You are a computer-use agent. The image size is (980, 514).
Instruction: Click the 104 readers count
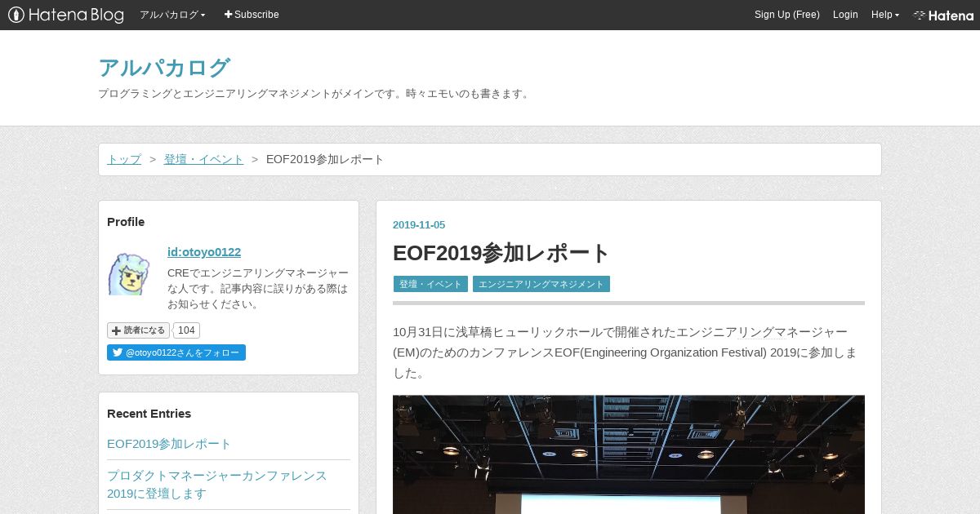click(x=186, y=330)
